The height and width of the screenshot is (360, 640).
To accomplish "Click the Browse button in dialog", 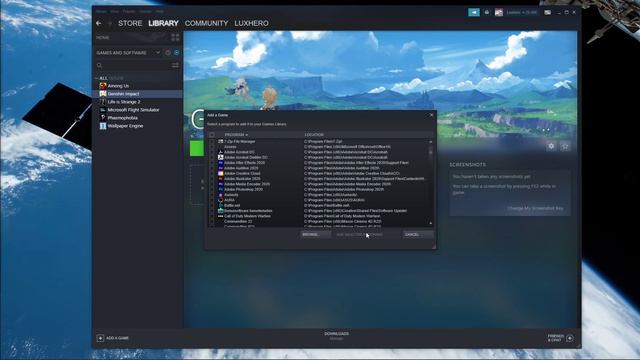I will click(315, 235).
